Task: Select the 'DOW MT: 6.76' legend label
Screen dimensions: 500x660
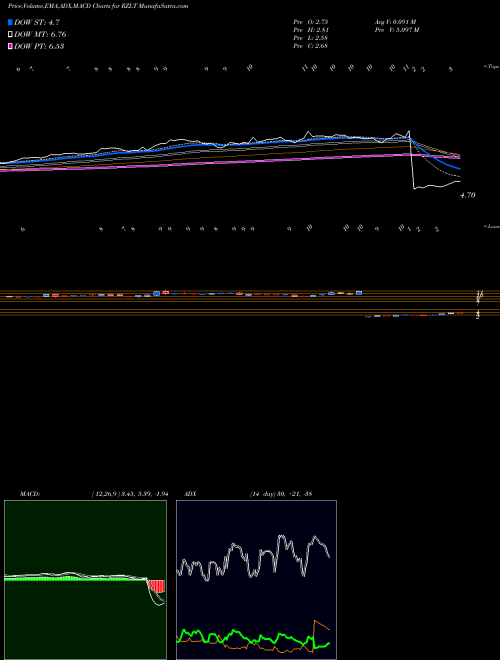Action: coord(40,35)
